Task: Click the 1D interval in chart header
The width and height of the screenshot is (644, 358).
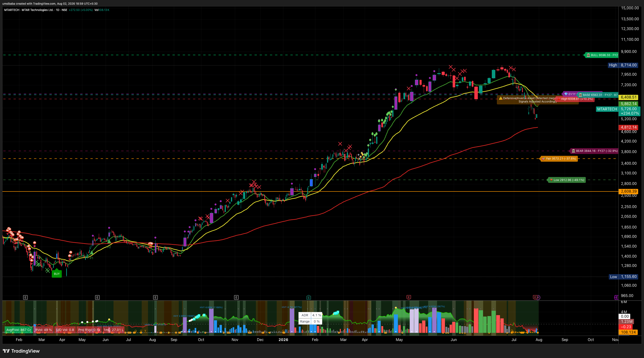Action: (58, 10)
